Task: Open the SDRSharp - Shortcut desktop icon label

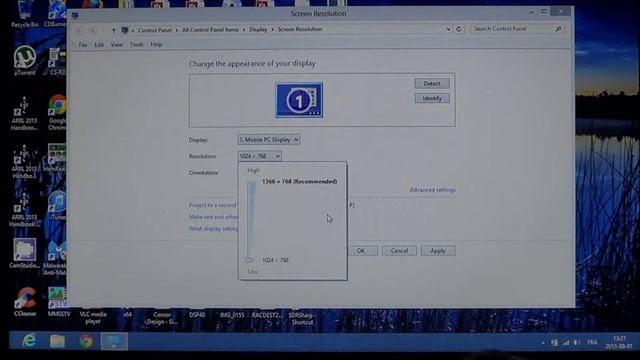Action: [301, 319]
